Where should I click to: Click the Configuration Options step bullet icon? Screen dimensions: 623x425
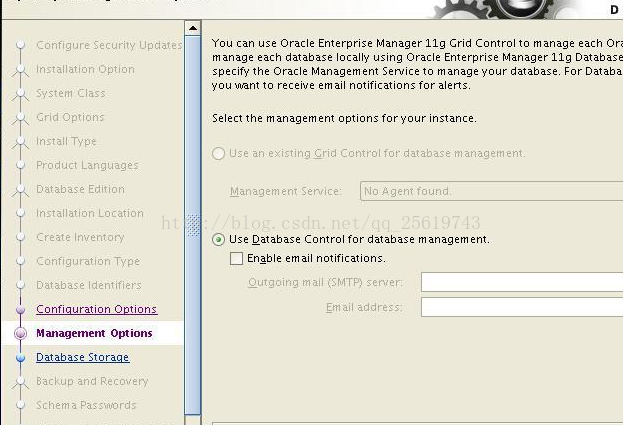pyautogui.click(x=21, y=309)
